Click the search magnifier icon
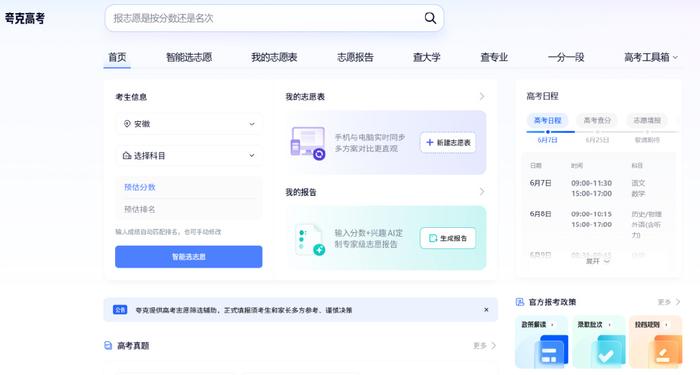The image size is (700, 375). point(430,18)
